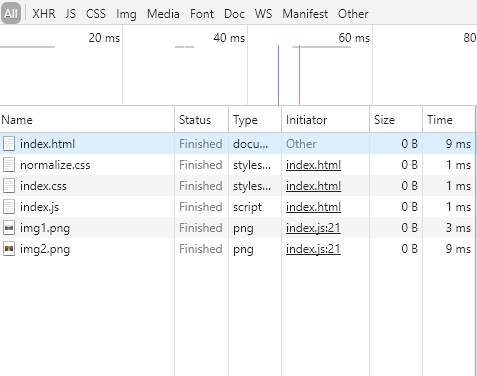Filter requests by CSS

click(96, 14)
